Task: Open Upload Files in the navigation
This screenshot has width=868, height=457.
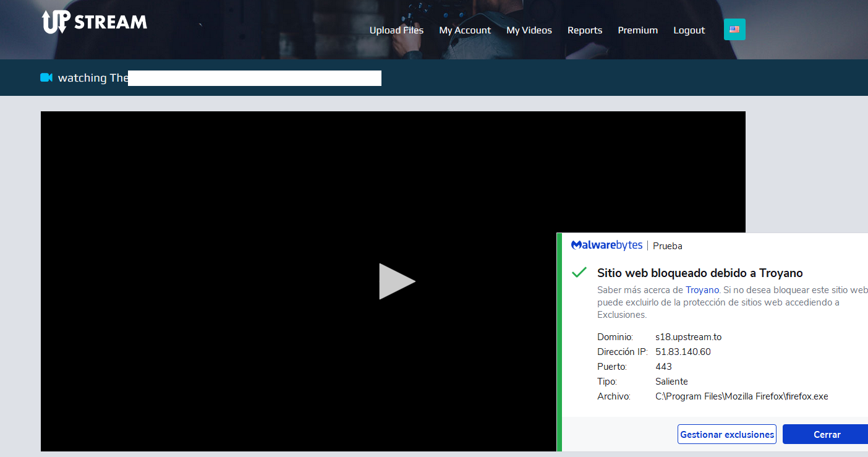Action: [x=396, y=30]
